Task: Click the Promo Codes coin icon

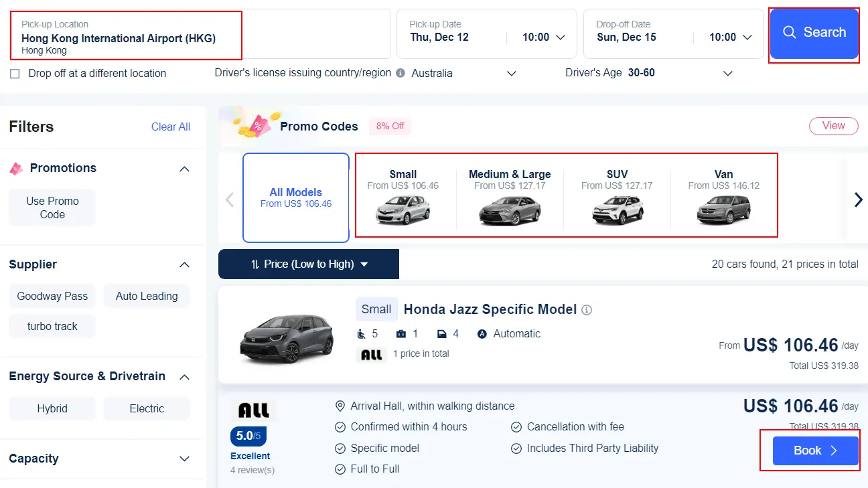Action: (x=255, y=126)
